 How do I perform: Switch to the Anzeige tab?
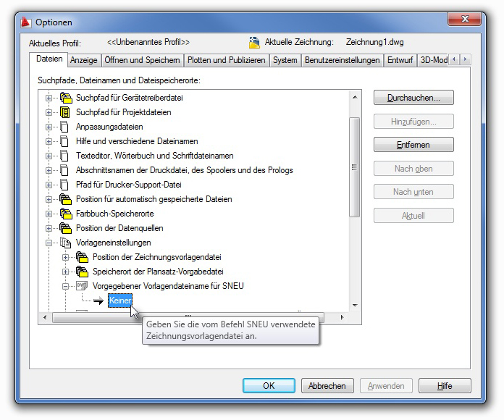coord(83,60)
